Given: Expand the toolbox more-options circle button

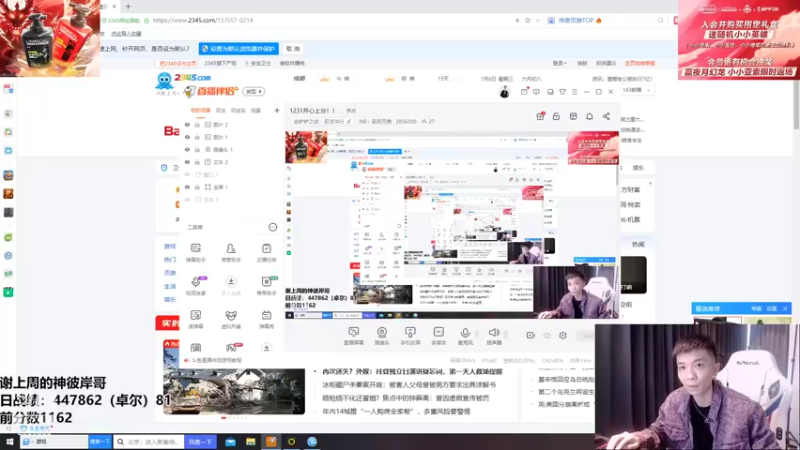Looking at the screenshot, I should pyautogui.click(x=273, y=227).
